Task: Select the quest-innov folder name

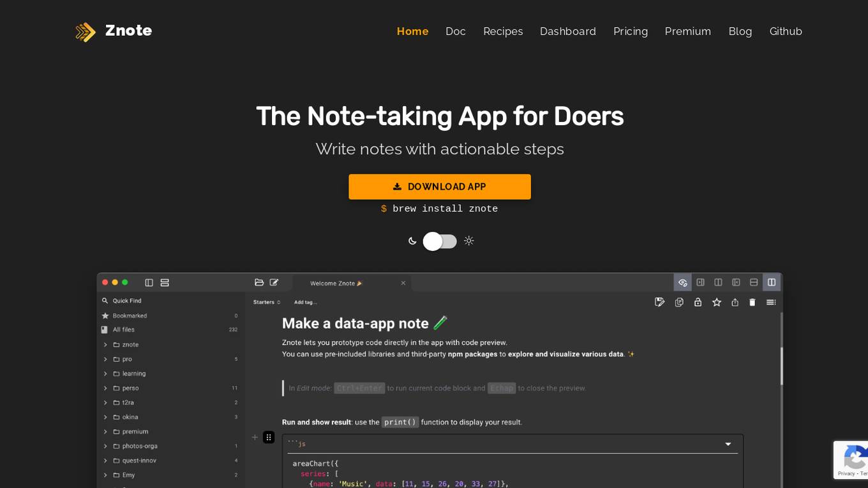Action: point(139,461)
